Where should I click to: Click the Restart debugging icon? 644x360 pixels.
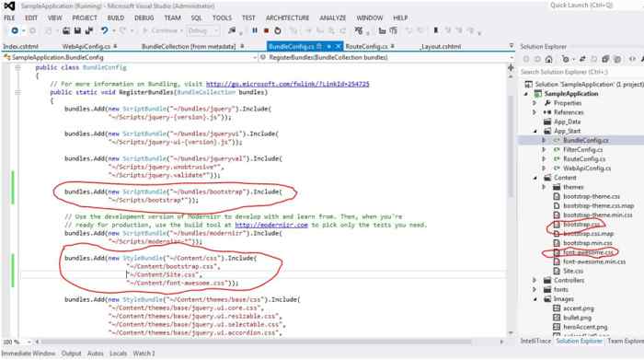click(278, 30)
